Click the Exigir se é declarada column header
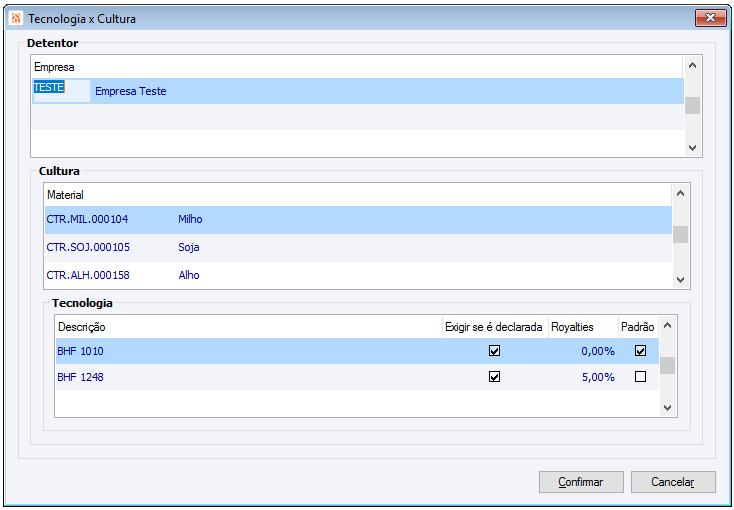The width and height of the screenshot is (734, 510). pos(494,327)
